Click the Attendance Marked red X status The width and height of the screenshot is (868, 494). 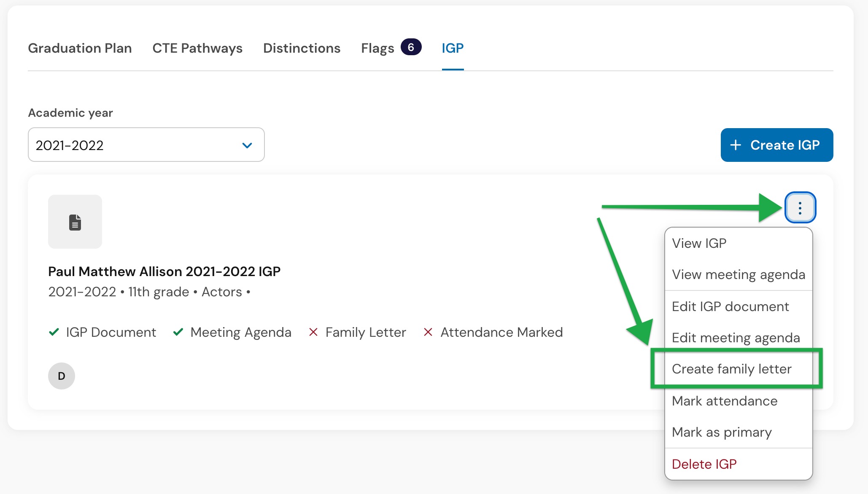(428, 332)
